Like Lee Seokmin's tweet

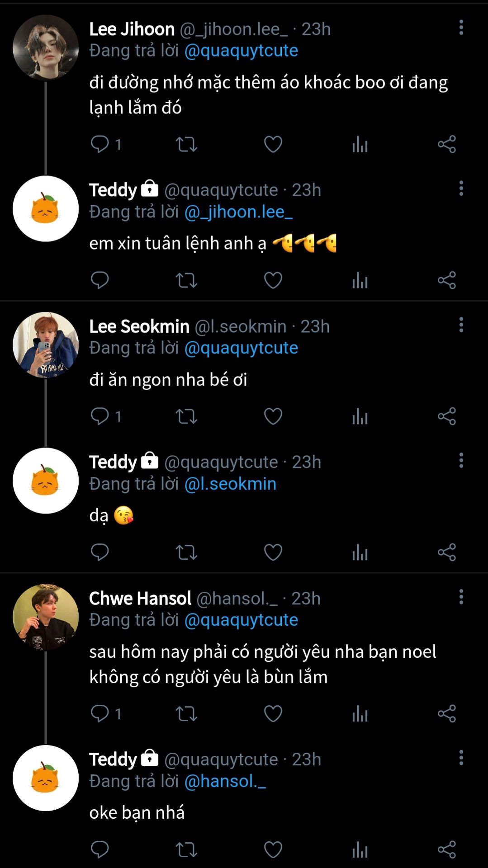click(273, 416)
